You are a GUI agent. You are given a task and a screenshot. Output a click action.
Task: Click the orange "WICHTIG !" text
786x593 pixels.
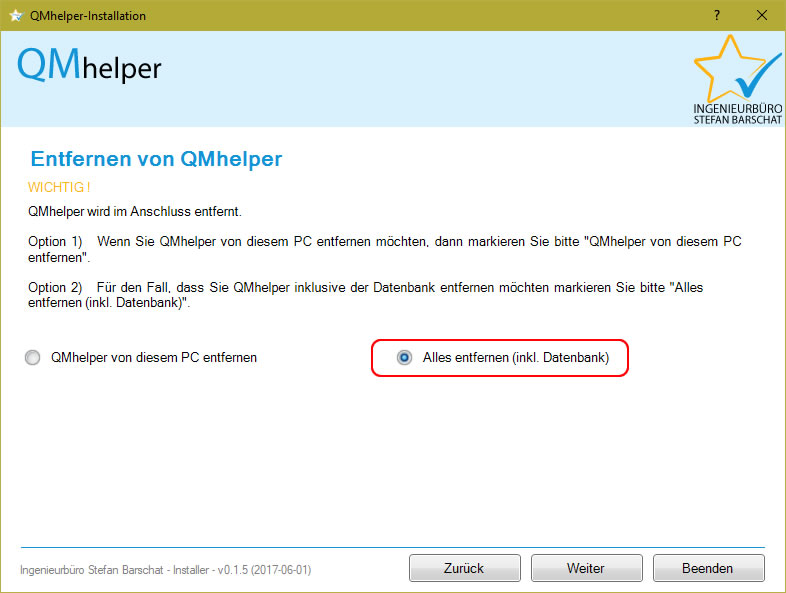[59, 187]
